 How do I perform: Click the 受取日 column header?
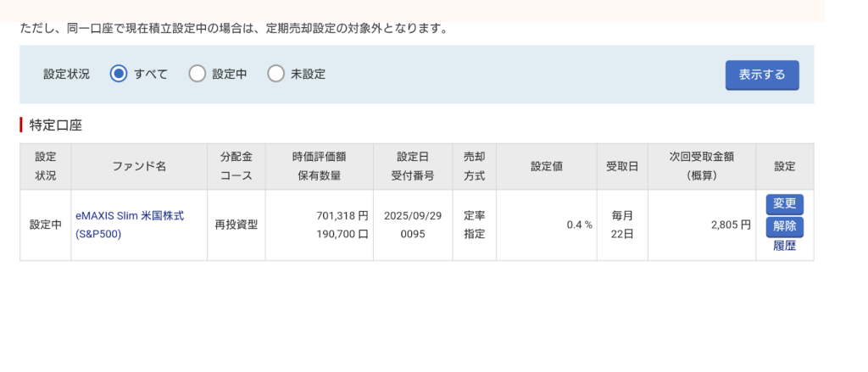[622, 166]
